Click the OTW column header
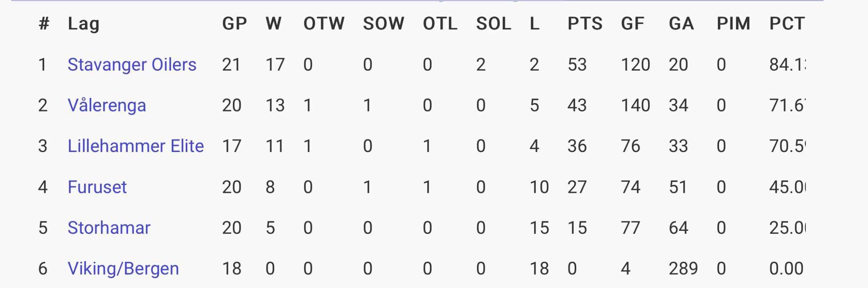The width and height of the screenshot is (868, 288). [324, 24]
